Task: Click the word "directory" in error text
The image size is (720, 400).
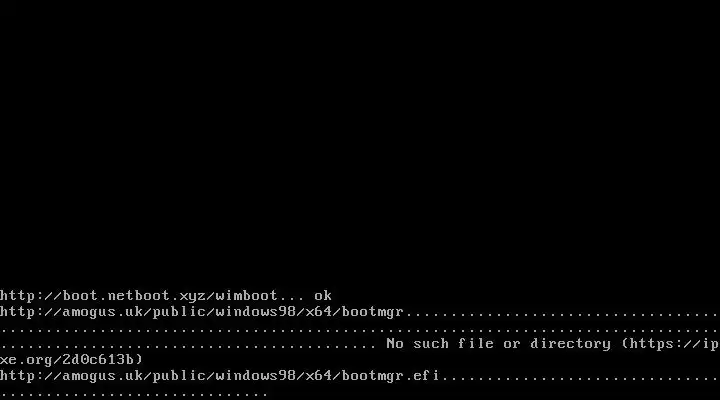Action: click(x=570, y=344)
